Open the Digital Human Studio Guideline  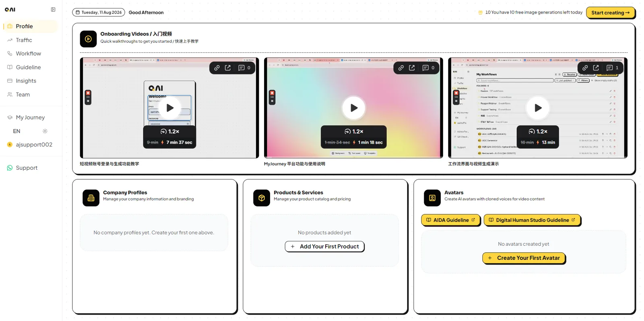click(532, 220)
